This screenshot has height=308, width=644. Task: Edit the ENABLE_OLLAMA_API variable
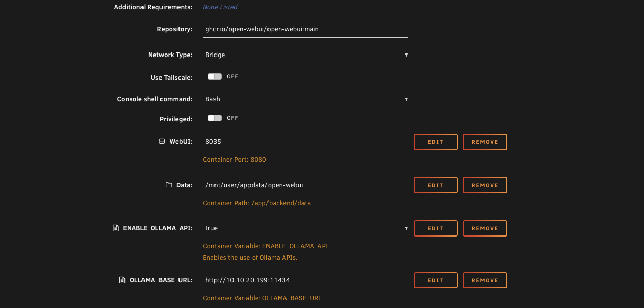(x=435, y=228)
